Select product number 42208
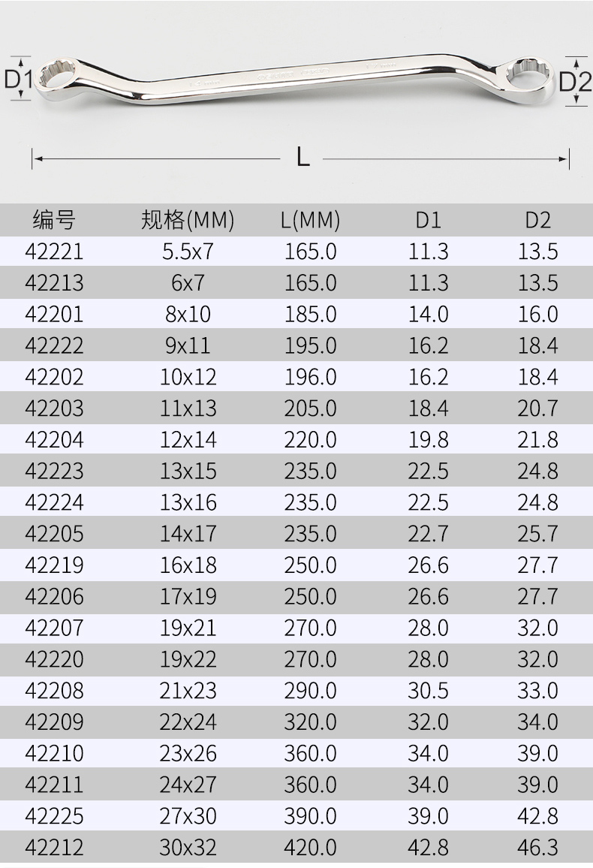This screenshot has width=593, height=868. 54,690
